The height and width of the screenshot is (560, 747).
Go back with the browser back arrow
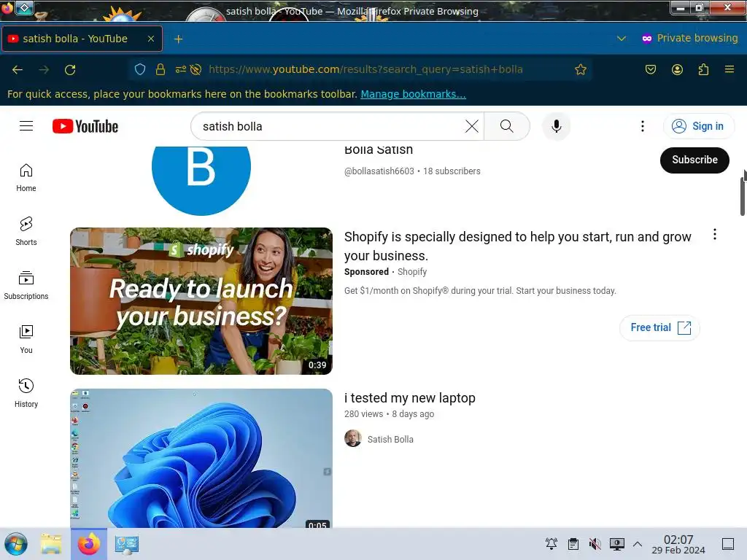pos(18,69)
